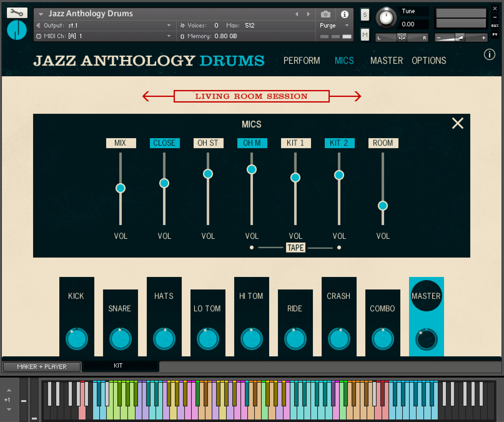Viewport: 504px width, 422px height.
Task: Click the KICK channel knob
Action: click(77, 339)
